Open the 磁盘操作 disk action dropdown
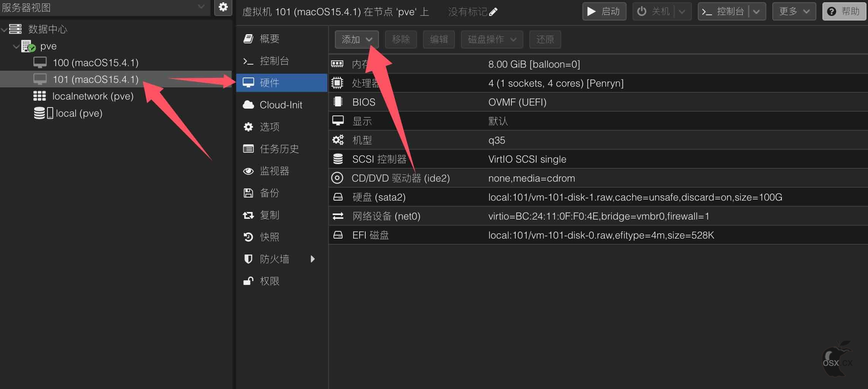 tap(492, 40)
